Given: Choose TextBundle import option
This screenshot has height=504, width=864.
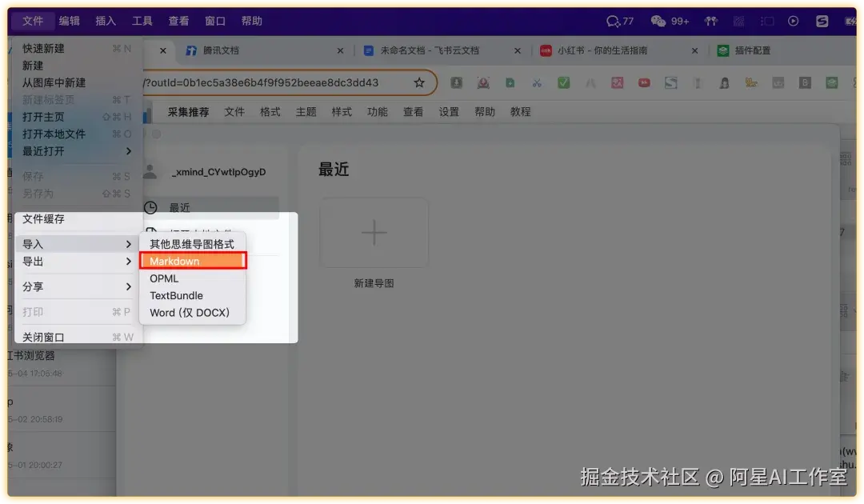Looking at the screenshot, I should tap(192, 295).
